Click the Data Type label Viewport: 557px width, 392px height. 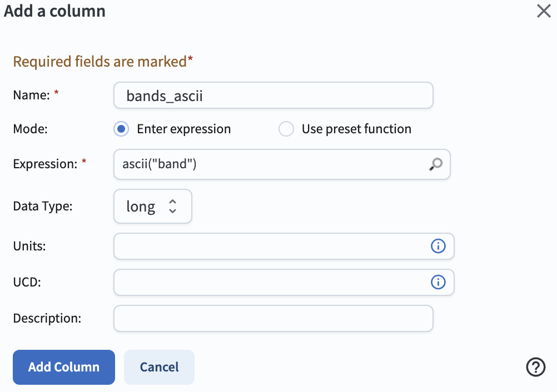coord(43,206)
